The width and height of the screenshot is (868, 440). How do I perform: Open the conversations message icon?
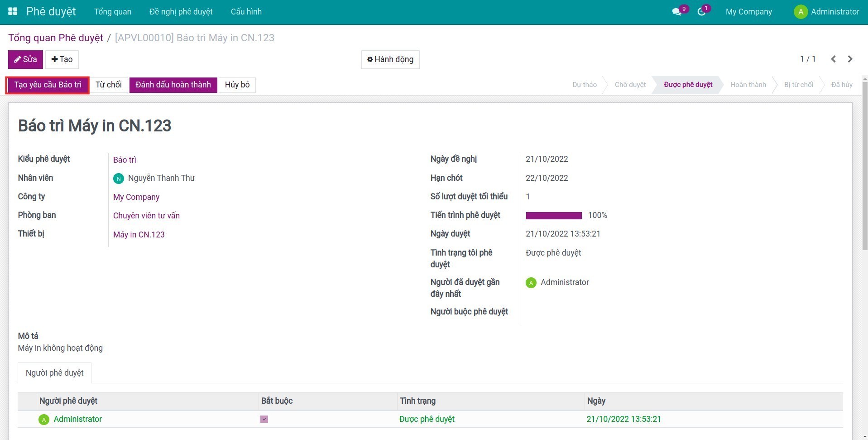click(x=676, y=12)
